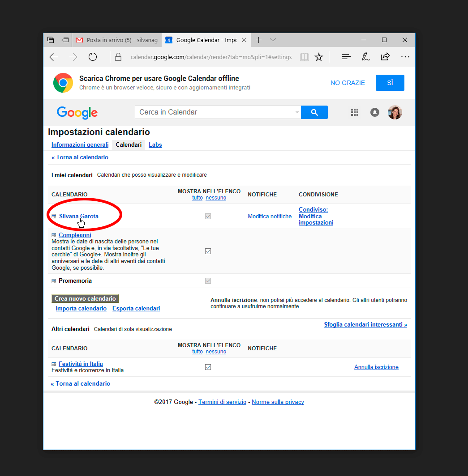Open Termini di servizio link
The width and height of the screenshot is (468, 476).
222,402
